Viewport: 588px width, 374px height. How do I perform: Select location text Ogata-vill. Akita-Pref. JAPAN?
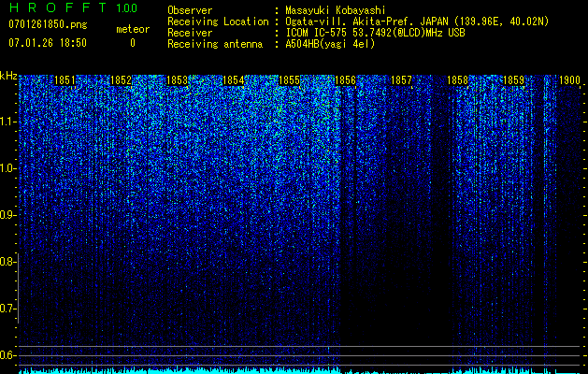tap(367, 22)
